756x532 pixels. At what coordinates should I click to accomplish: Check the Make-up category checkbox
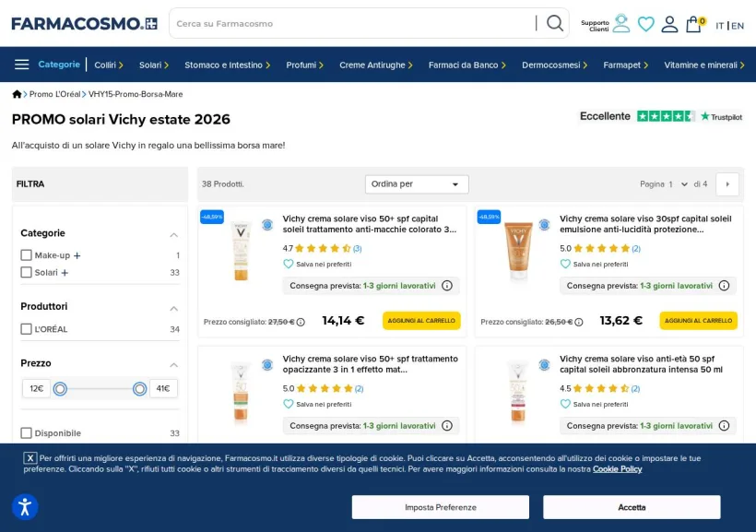(27, 254)
